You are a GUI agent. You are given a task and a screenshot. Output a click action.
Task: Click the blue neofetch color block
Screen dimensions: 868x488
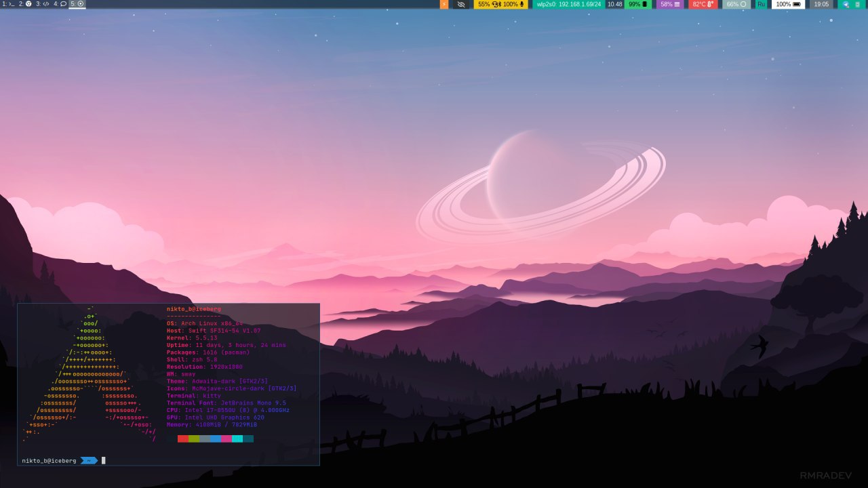216,439
